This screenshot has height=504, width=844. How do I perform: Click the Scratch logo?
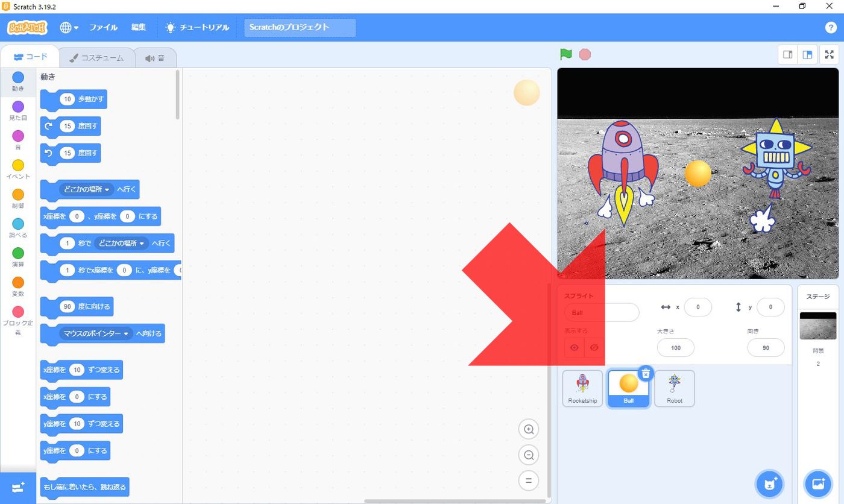click(27, 28)
